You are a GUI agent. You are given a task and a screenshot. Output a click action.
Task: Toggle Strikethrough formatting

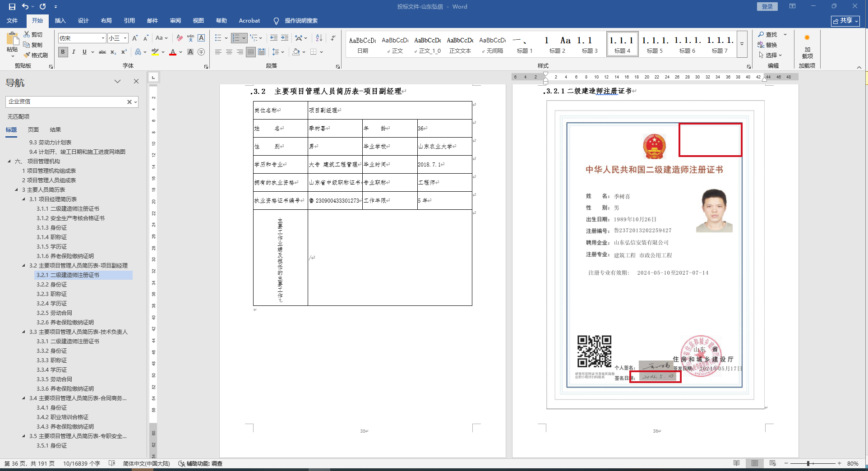102,52
